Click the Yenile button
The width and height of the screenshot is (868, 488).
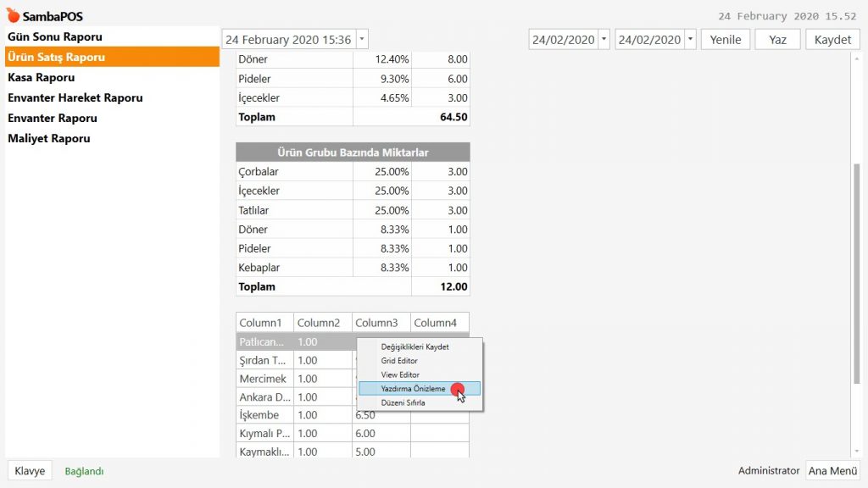click(725, 40)
